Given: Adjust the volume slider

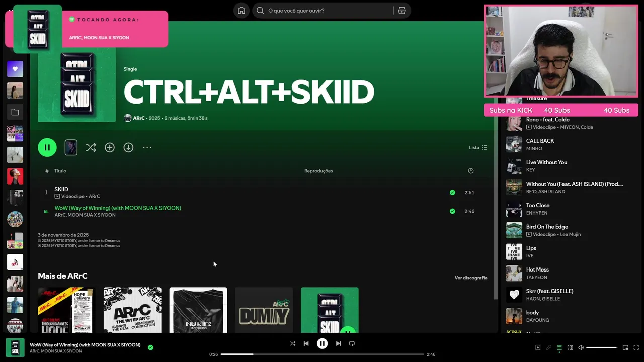Looking at the screenshot, I should (x=602, y=348).
